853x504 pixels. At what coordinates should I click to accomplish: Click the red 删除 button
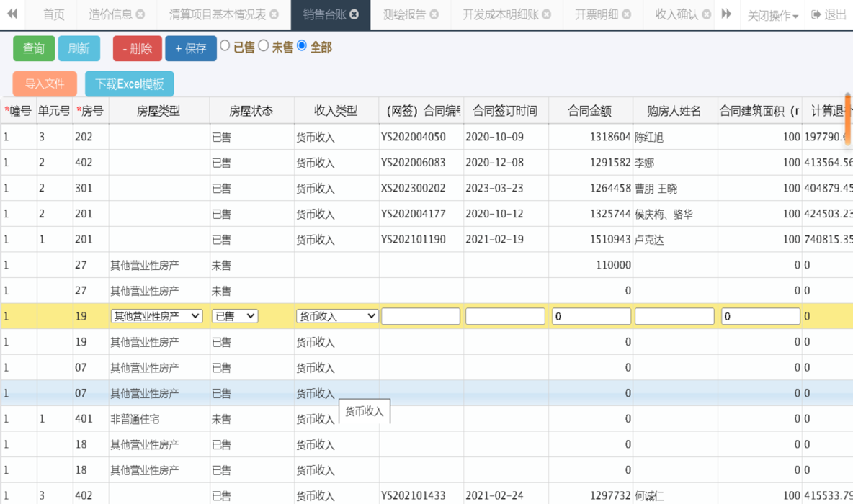(138, 48)
